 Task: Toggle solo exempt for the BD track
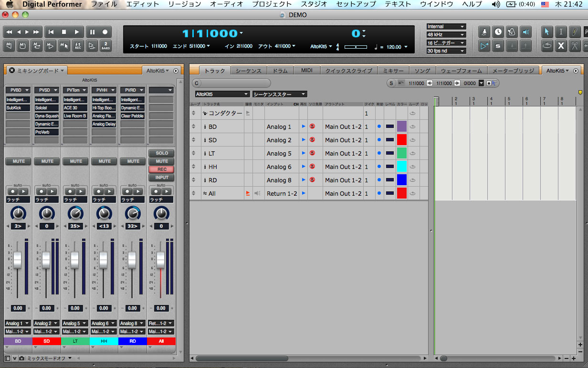tap(312, 126)
